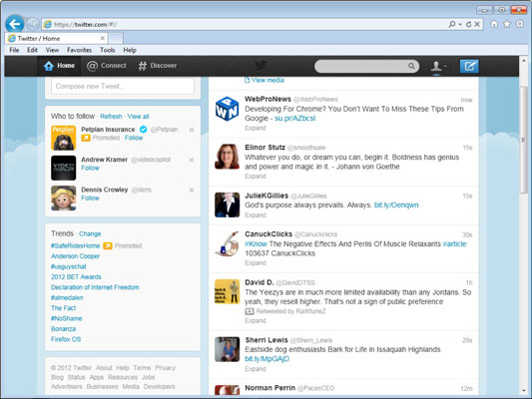
Task: Open the Edit menu
Action: [x=32, y=50]
